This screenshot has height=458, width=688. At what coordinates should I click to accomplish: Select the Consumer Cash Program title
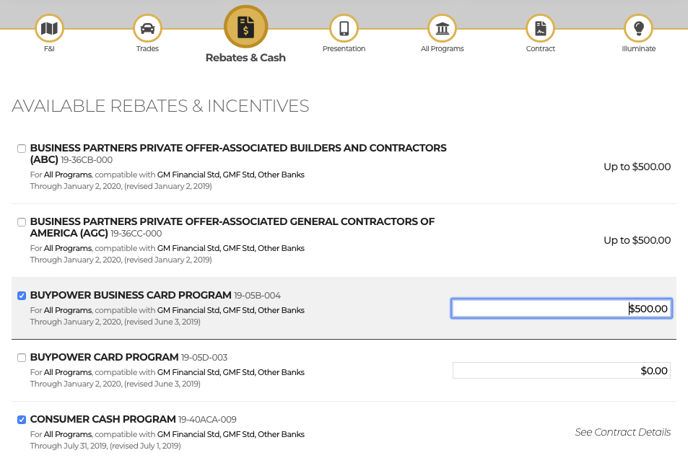pos(102,420)
